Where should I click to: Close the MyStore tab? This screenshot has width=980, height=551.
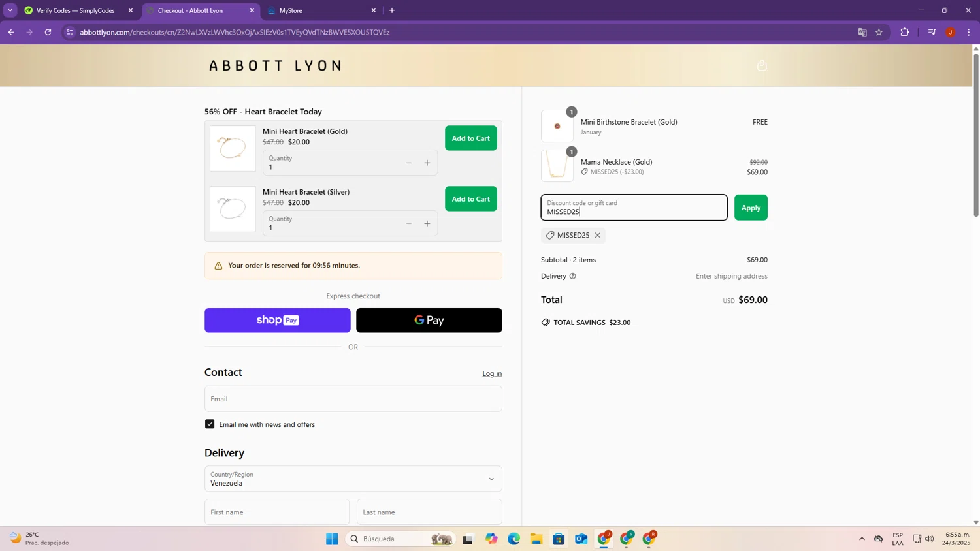coord(374,10)
